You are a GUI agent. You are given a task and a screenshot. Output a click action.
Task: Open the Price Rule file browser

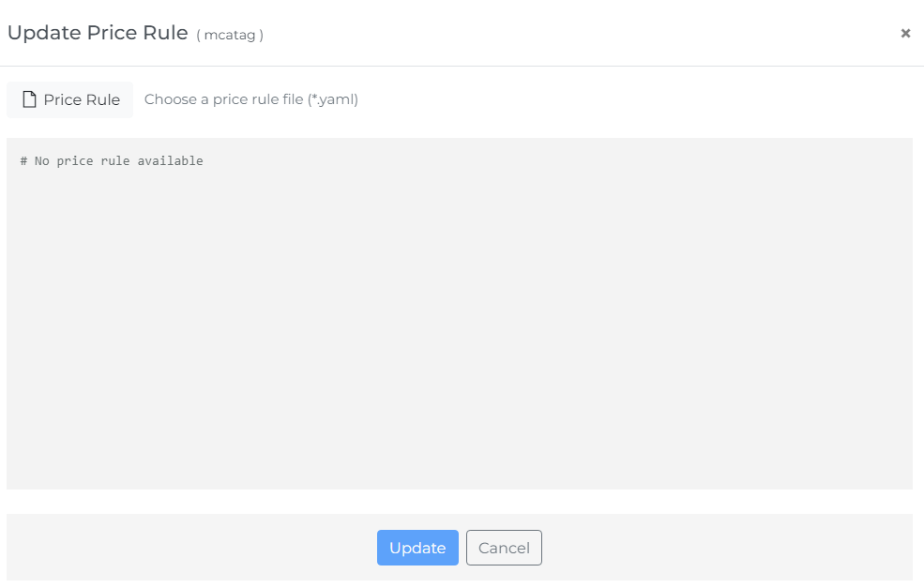(x=70, y=99)
